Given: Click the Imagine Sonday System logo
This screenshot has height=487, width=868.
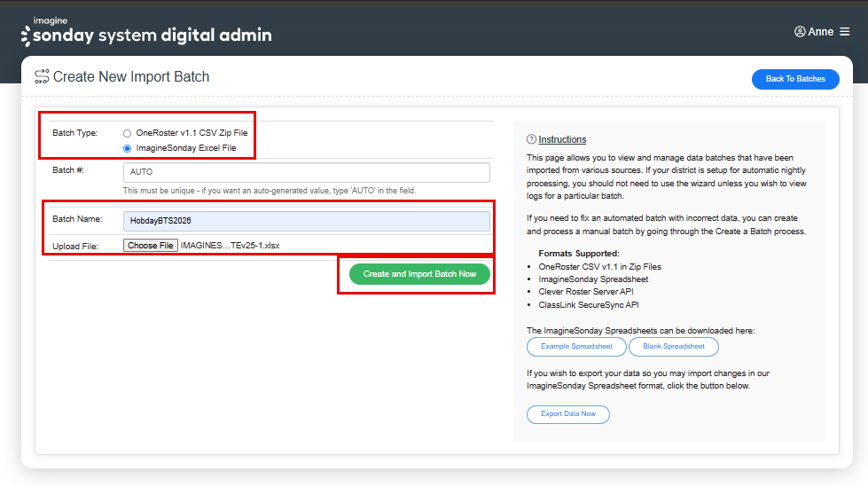Looking at the screenshot, I should click(146, 32).
